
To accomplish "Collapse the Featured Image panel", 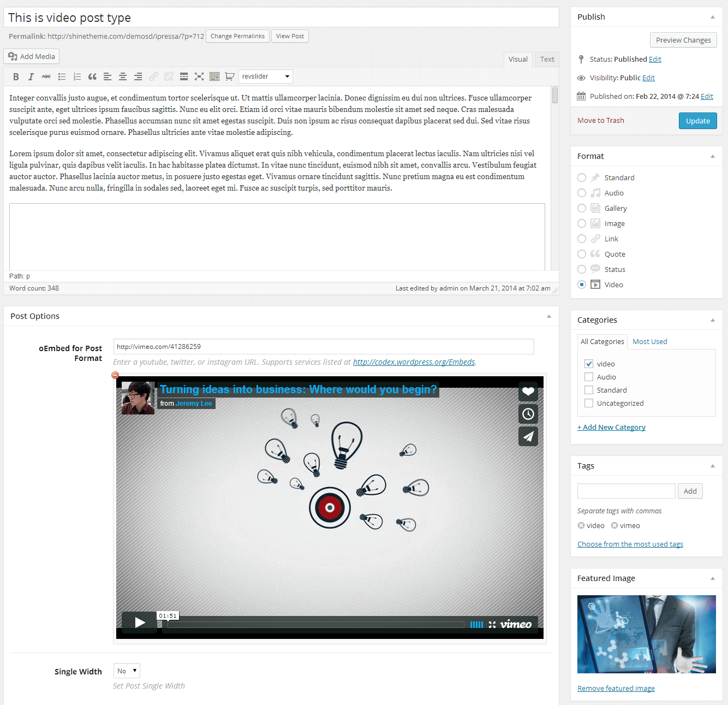I will 712,578.
